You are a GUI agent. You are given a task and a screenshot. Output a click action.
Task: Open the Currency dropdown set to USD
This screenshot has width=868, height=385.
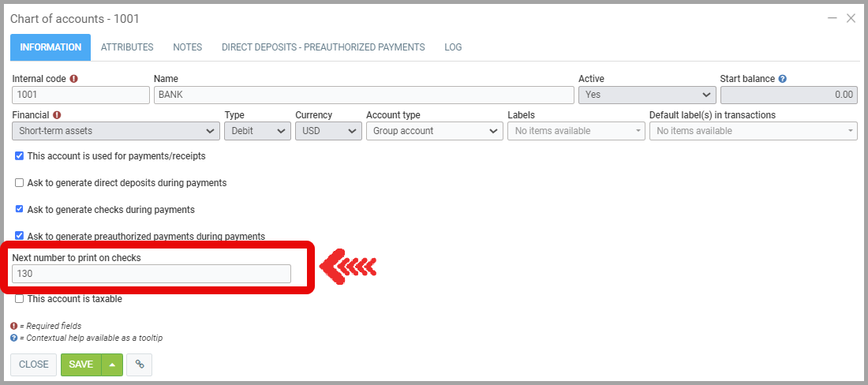coord(328,131)
